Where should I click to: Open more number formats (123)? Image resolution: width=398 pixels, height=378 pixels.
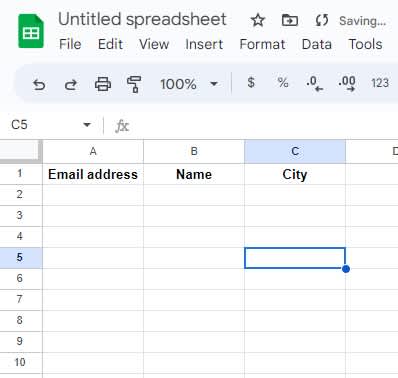pyautogui.click(x=380, y=83)
